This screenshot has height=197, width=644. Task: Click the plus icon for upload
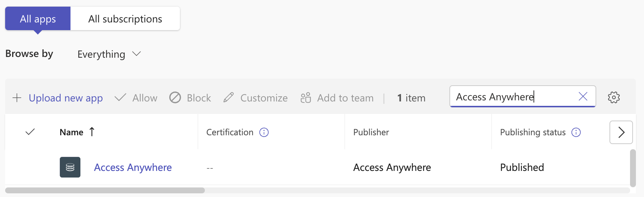(17, 98)
